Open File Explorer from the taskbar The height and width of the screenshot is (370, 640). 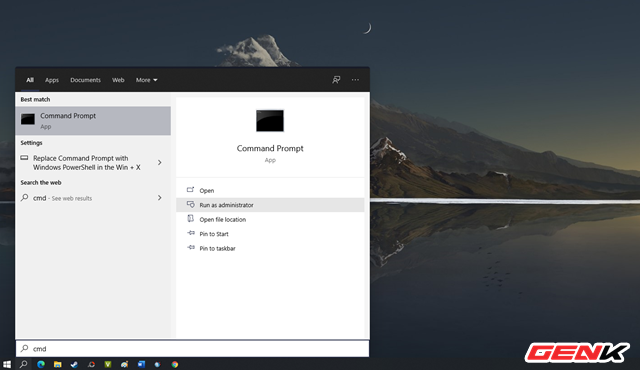58,364
